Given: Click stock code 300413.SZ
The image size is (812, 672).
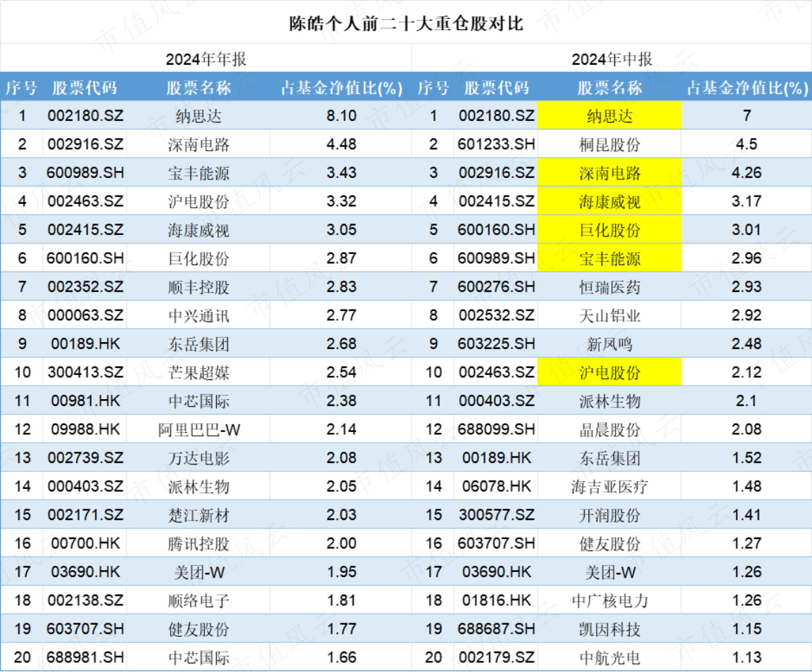Looking at the screenshot, I should pos(85,372).
